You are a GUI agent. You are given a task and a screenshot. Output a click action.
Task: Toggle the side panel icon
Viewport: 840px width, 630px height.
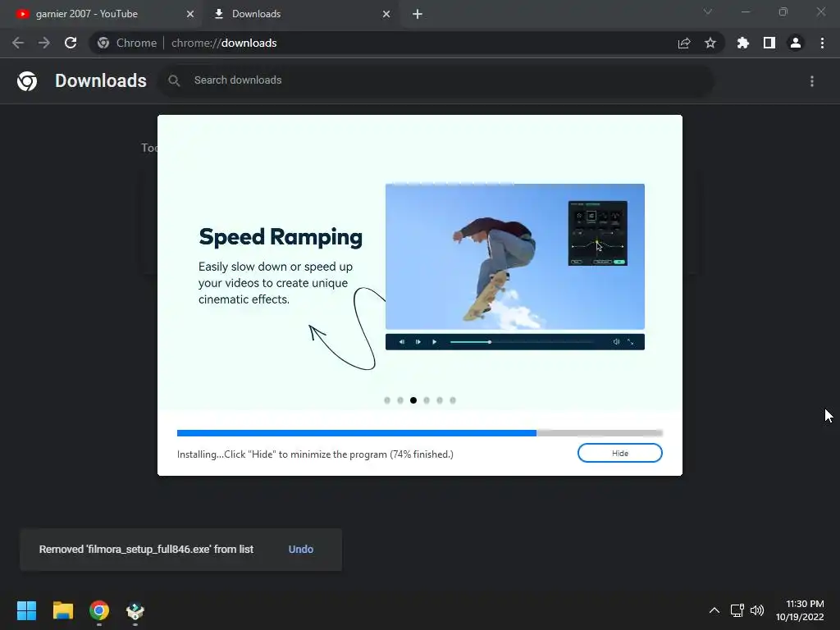tap(769, 43)
